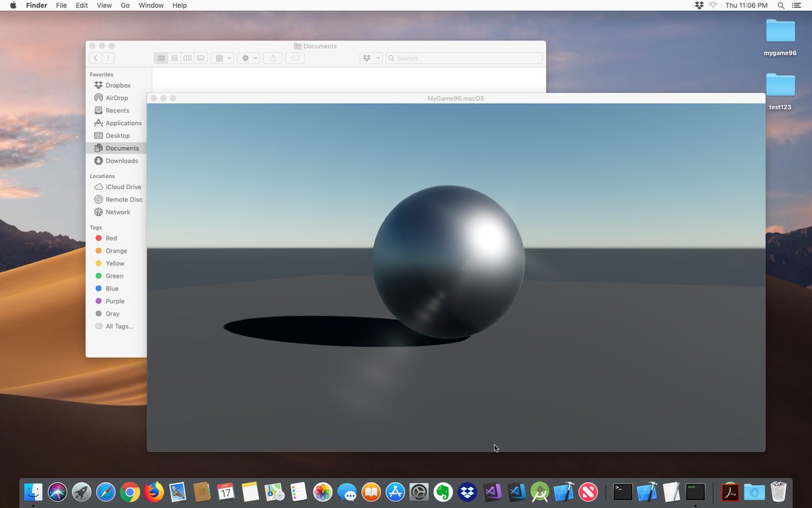Open the Action gear menu in Finder toolbar
Image resolution: width=812 pixels, height=508 pixels.
click(x=248, y=58)
